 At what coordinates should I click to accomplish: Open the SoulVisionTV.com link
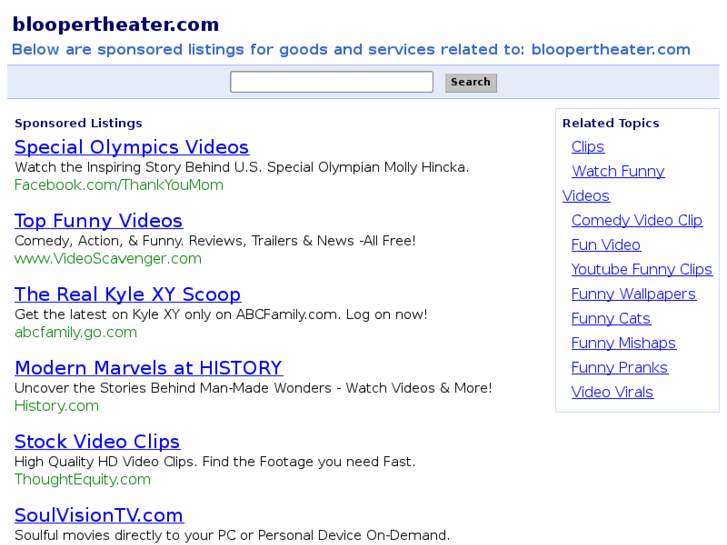99,515
